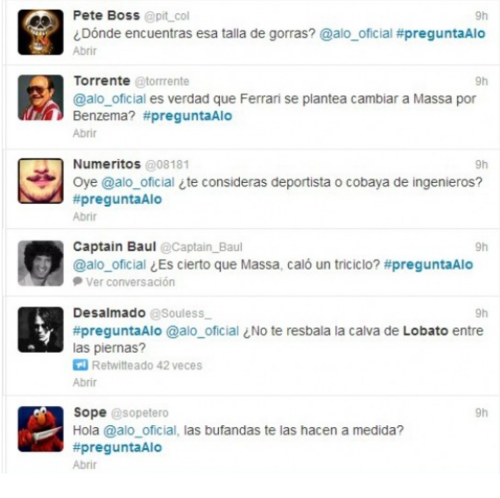Expand Numeritos tweet with Abrir
Viewport: 500px width, 498px height.
[85, 216]
